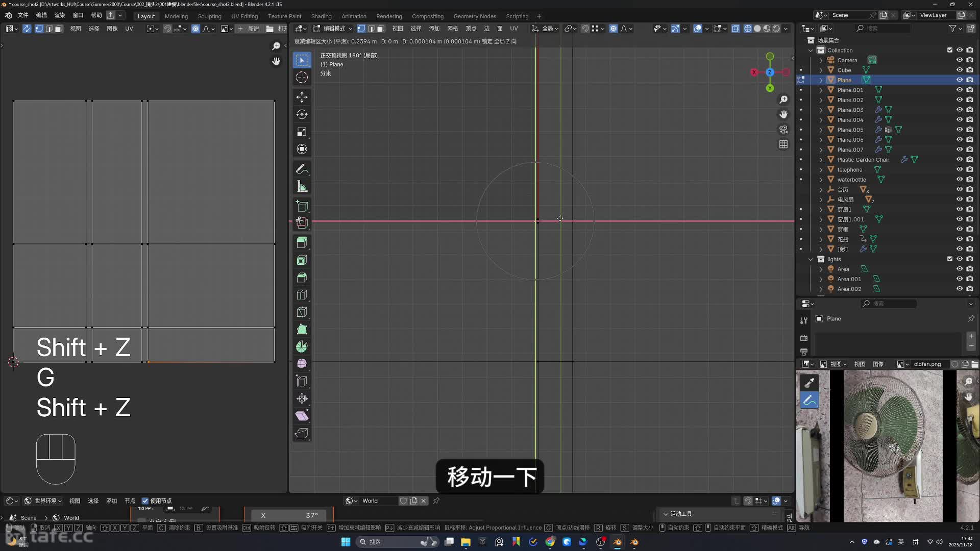Viewport: 980px width, 551px height.
Task: Click the X rotation field showing 37°
Action: coord(289,515)
